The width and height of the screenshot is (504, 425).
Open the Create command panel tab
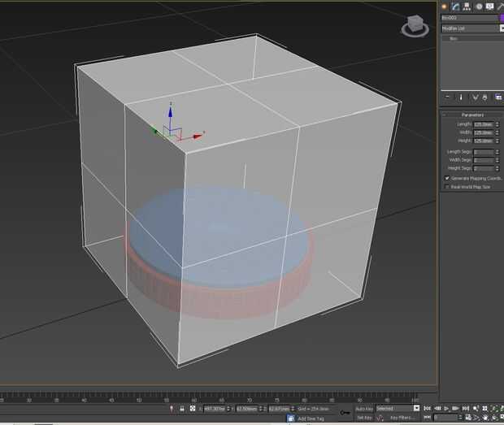click(x=445, y=7)
